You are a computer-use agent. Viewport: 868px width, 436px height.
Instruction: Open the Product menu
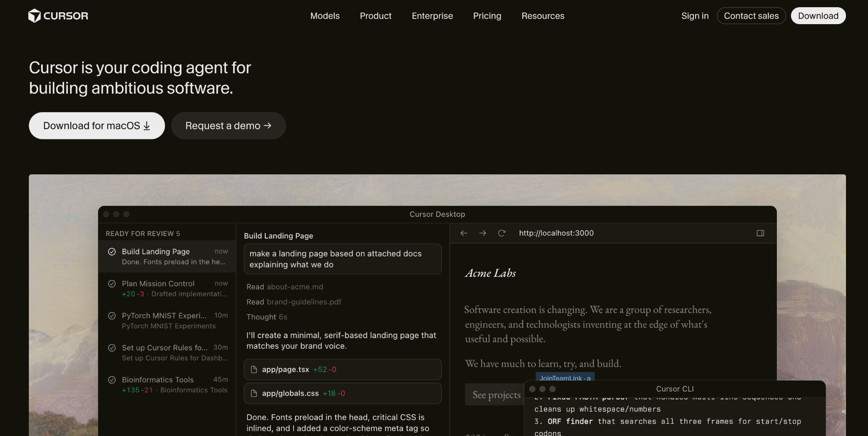click(376, 16)
